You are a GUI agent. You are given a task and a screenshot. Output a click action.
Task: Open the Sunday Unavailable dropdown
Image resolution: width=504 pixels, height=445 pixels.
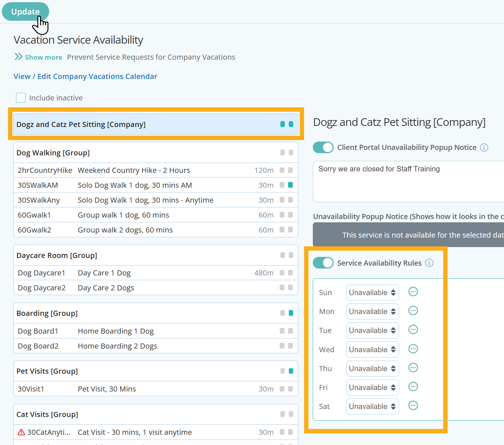point(372,292)
